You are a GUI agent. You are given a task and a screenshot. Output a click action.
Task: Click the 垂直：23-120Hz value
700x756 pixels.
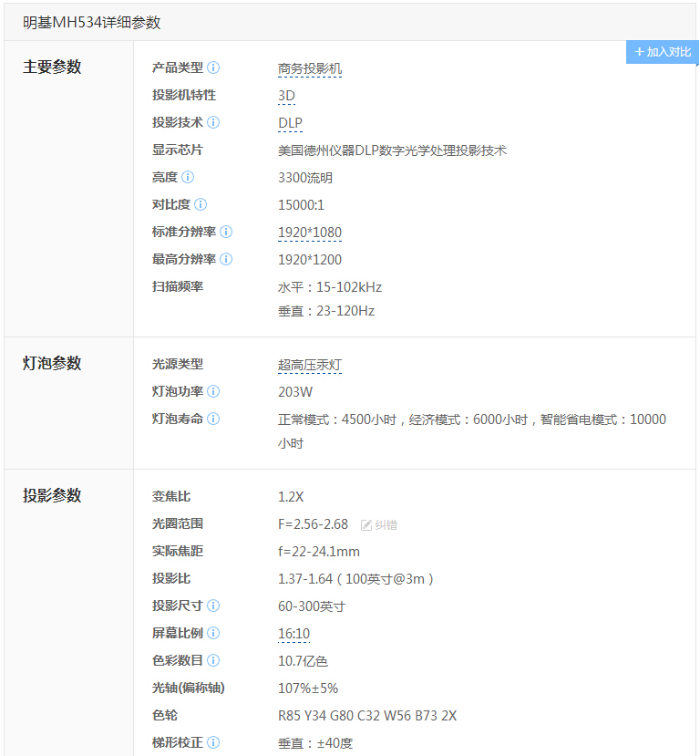click(326, 312)
